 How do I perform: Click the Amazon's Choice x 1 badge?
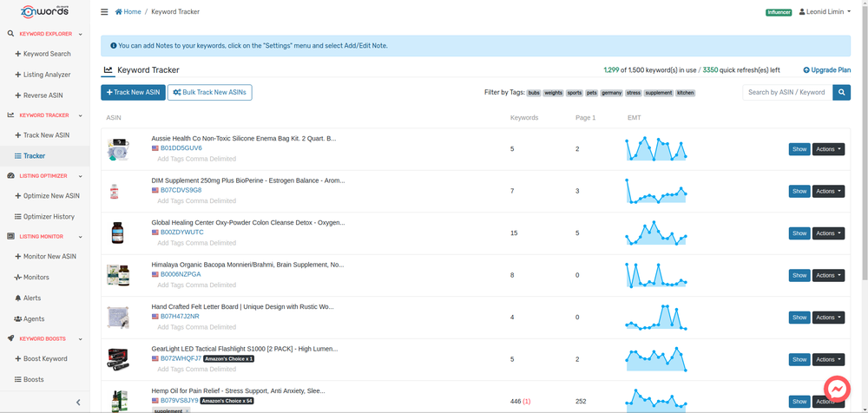228,358
